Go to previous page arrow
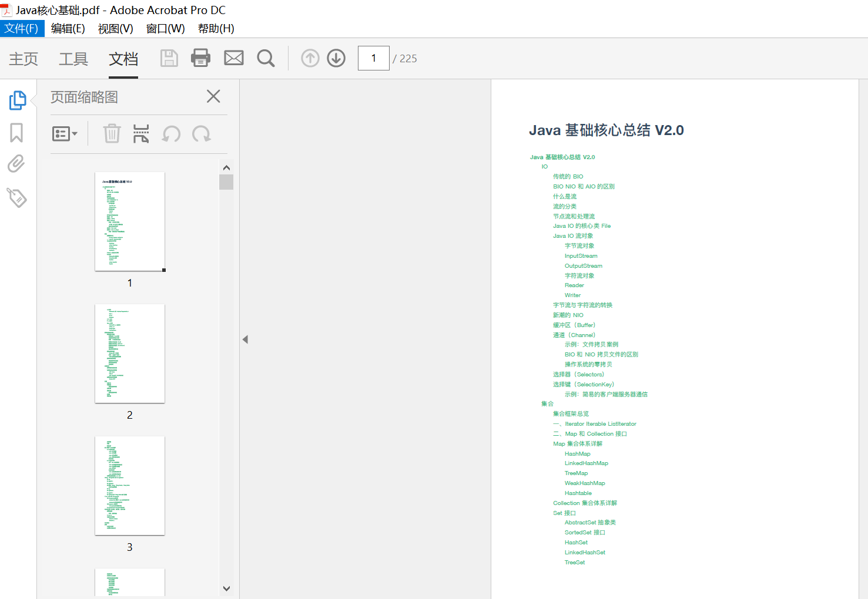 tap(310, 58)
